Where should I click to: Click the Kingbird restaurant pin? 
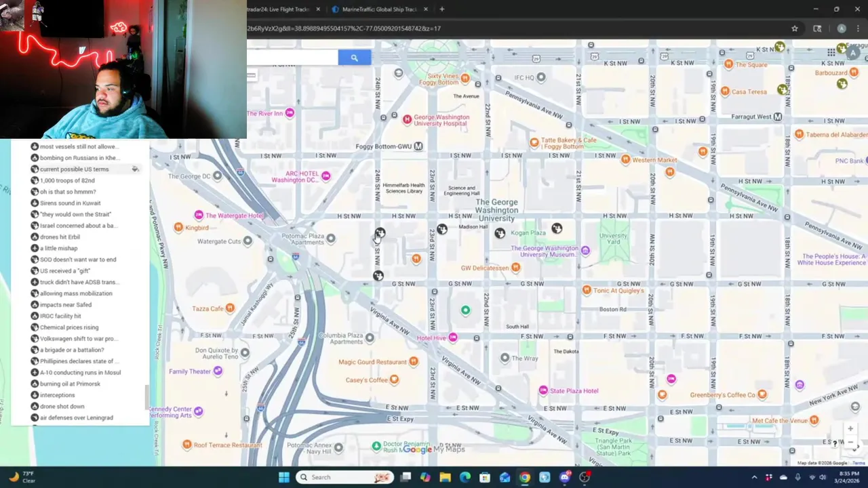pos(178,227)
